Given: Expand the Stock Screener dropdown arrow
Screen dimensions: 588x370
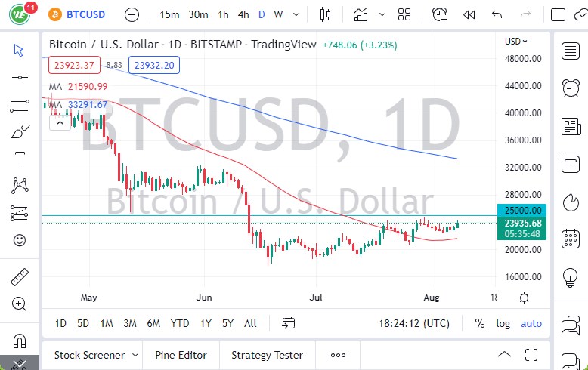Looking at the screenshot, I should (x=135, y=355).
